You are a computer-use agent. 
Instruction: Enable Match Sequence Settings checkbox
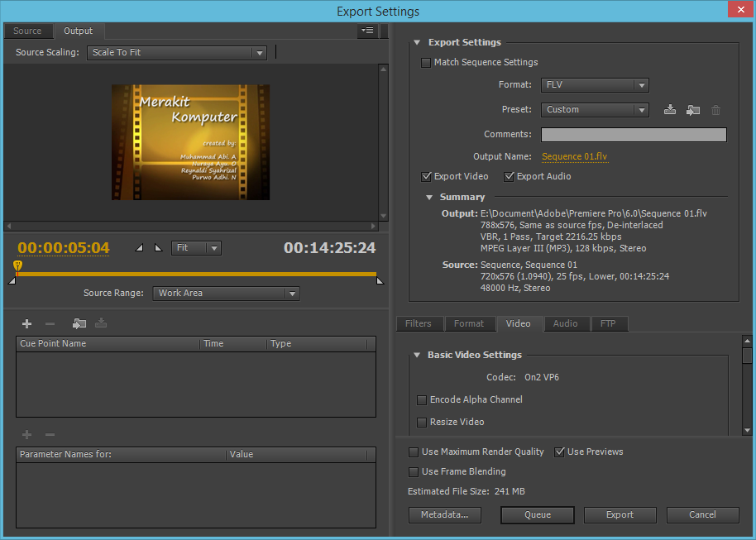click(x=426, y=63)
